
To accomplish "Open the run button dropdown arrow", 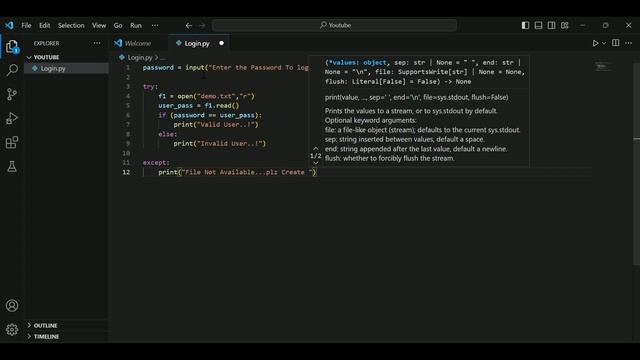I will tap(604, 43).
